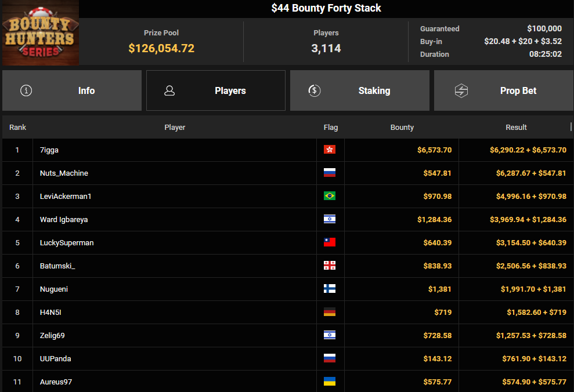This screenshot has width=574, height=392.
Task: Click the Hong Kong flag for 7igga
Action: (x=330, y=150)
